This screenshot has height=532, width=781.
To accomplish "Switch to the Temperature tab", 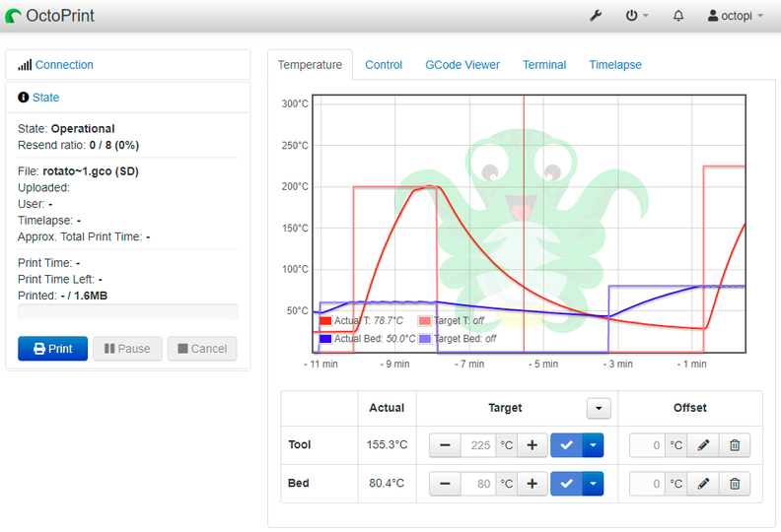I will pos(310,65).
